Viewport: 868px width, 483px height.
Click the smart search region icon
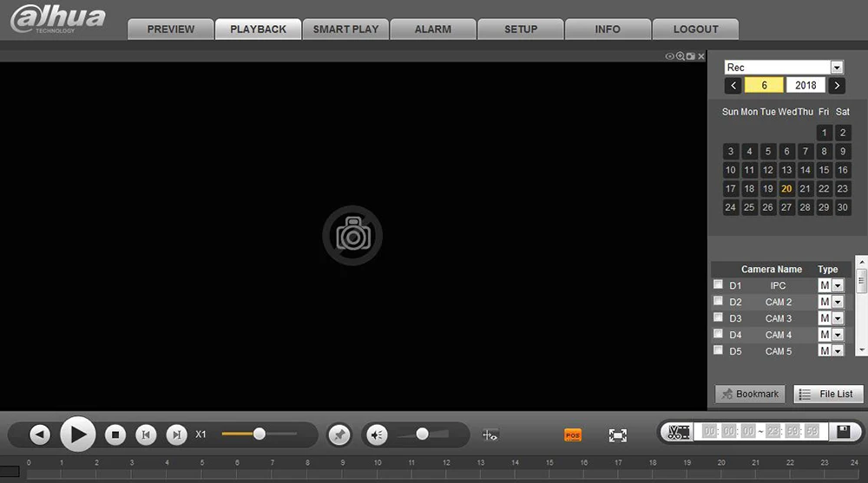point(490,435)
